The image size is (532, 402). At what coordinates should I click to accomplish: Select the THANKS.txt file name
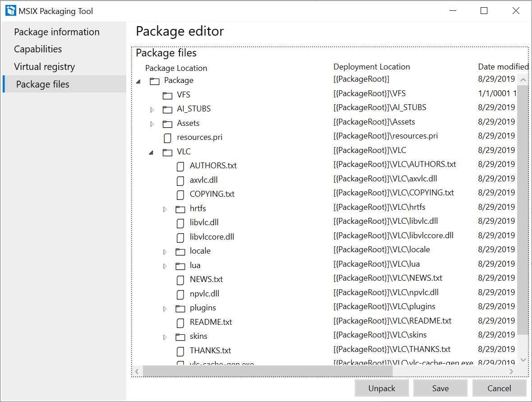click(x=211, y=351)
